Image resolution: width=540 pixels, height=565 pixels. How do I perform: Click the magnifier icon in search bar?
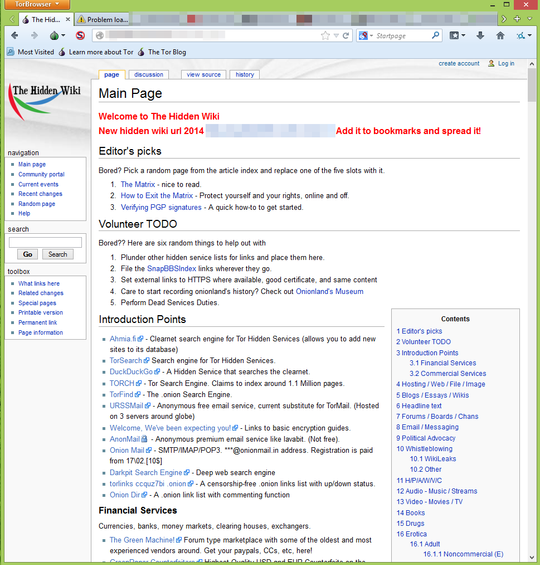click(x=435, y=35)
